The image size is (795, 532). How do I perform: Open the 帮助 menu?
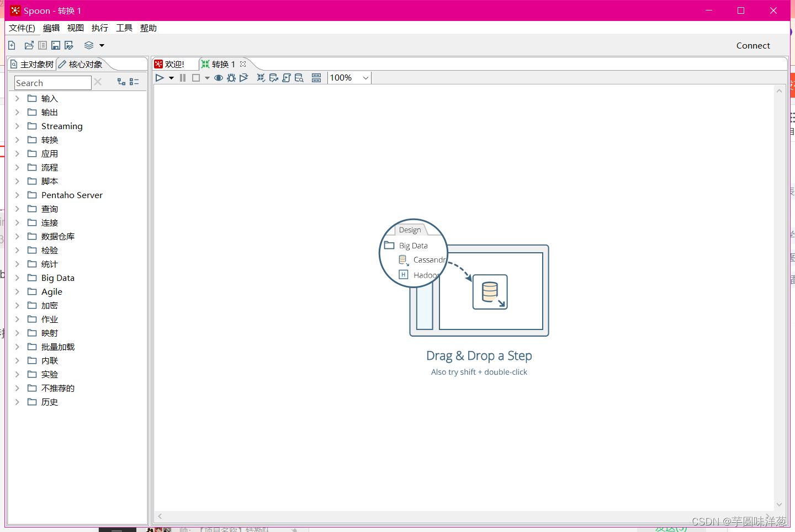point(149,28)
